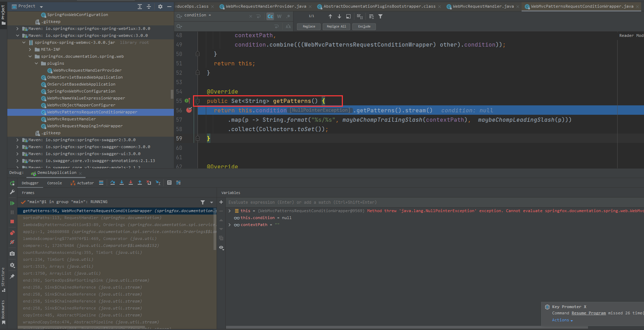
Task: Expand the 'this' variable in Variables panel
Action: click(229, 210)
